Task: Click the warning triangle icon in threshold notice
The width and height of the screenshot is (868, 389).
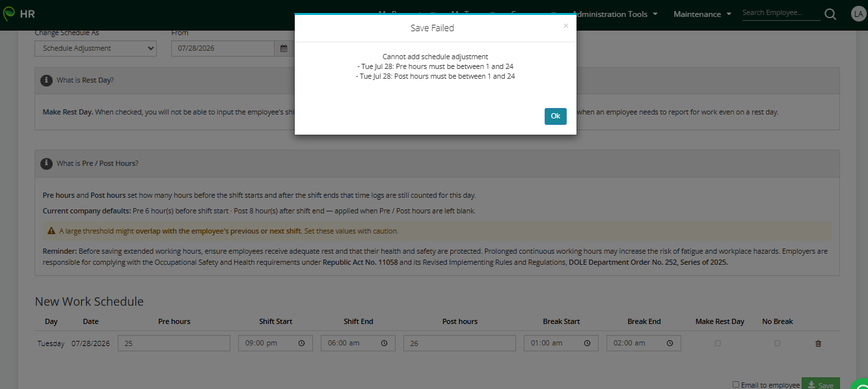Action: click(51, 231)
